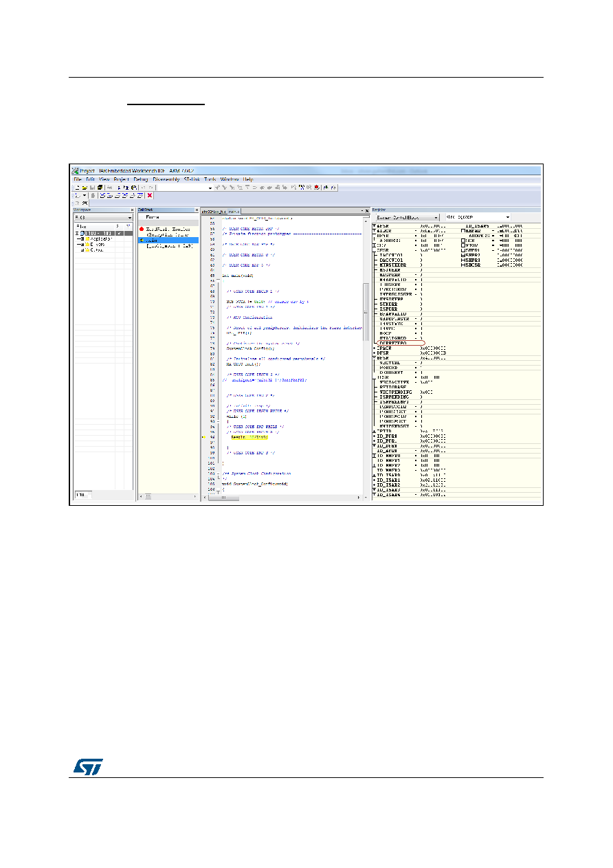
Task: Click the red Toggle Breakpoint toolbar icon
Action: tap(317, 187)
